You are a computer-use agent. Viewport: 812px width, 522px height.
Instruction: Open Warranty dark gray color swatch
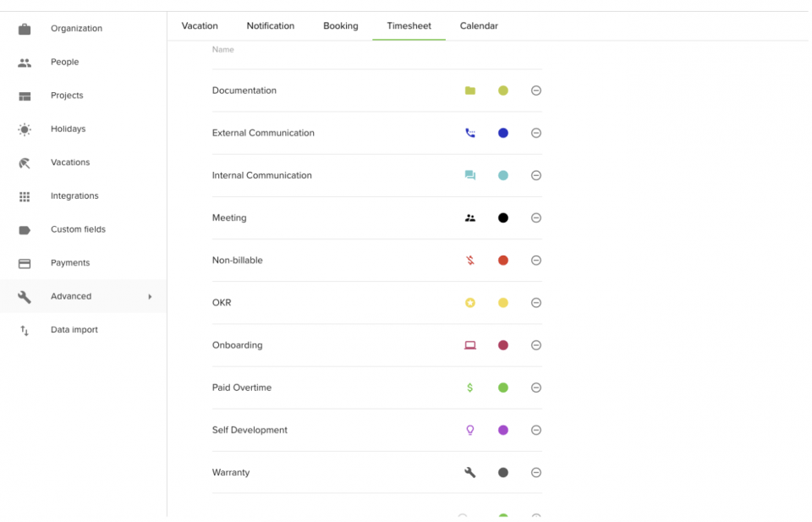pos(502,473)
